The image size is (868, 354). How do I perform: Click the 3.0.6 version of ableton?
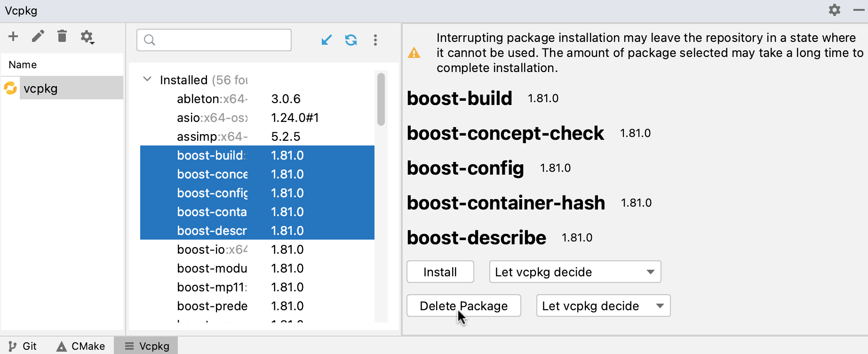point(286,99)
